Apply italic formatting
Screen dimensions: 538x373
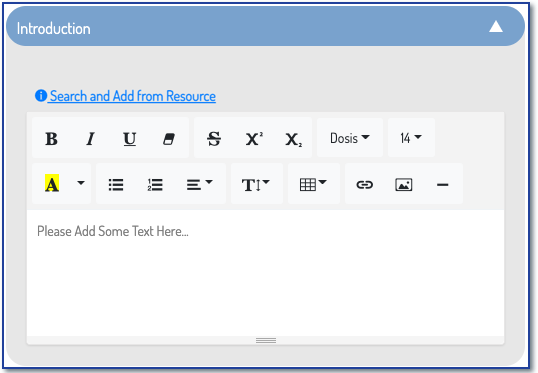point(91,139)
